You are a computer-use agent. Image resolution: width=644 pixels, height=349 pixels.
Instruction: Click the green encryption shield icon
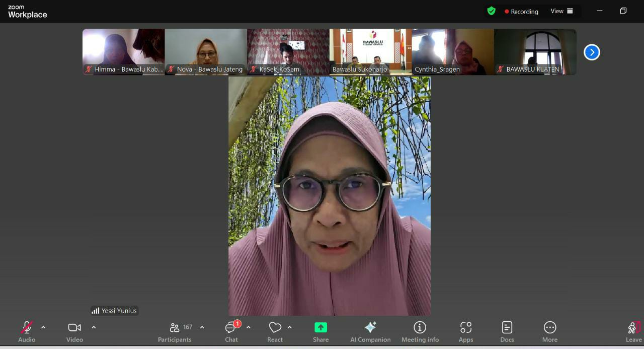point(491,11)
